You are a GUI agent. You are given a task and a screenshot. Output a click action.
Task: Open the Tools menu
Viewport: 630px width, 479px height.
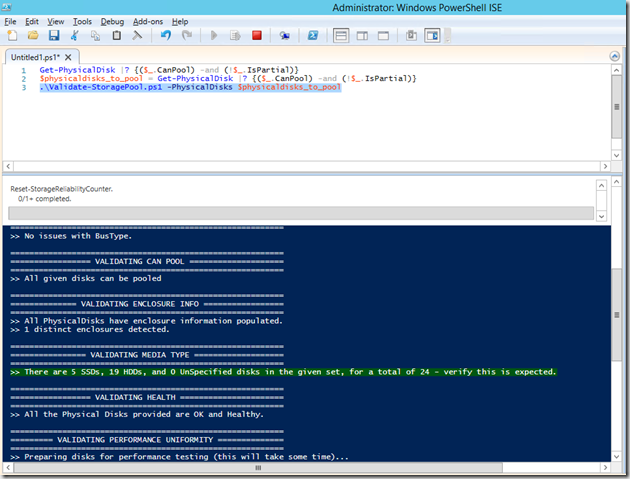[82, 22]
